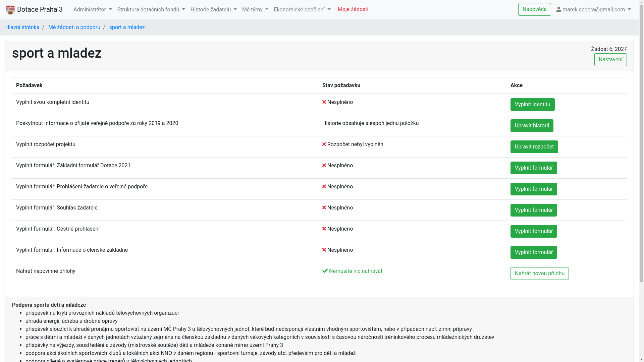
Task: Go to Hlavní stránka breadcrumb
Action: coord(22,27)
